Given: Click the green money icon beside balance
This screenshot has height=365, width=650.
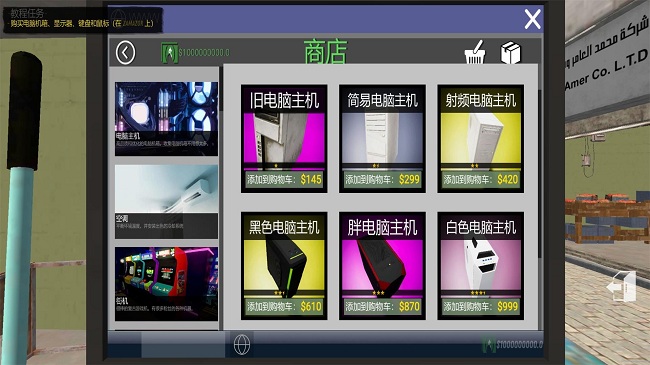Looking at the screenshot, I should click(x=169, y=53).
